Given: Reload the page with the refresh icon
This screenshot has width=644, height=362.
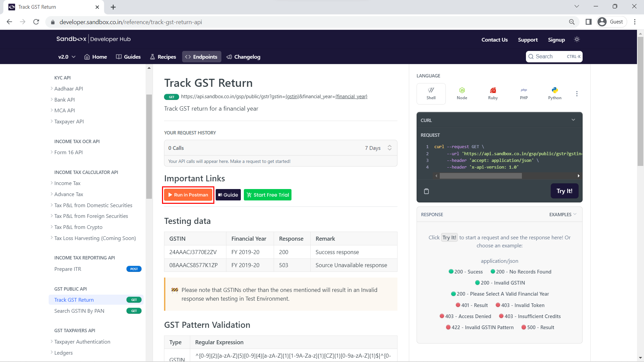Looking at the screenshot, I should tap(36, 22).
